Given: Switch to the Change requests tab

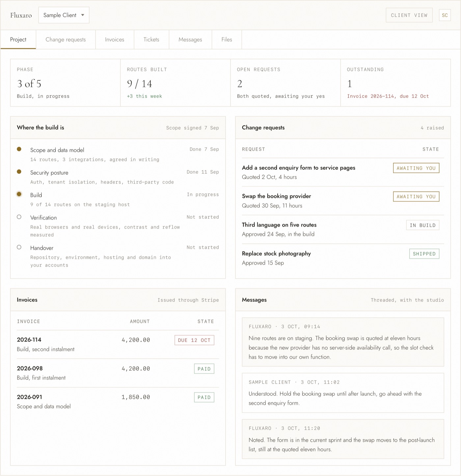Looking at the screenshot, I should pyautogui.click(x=66, y=40).
